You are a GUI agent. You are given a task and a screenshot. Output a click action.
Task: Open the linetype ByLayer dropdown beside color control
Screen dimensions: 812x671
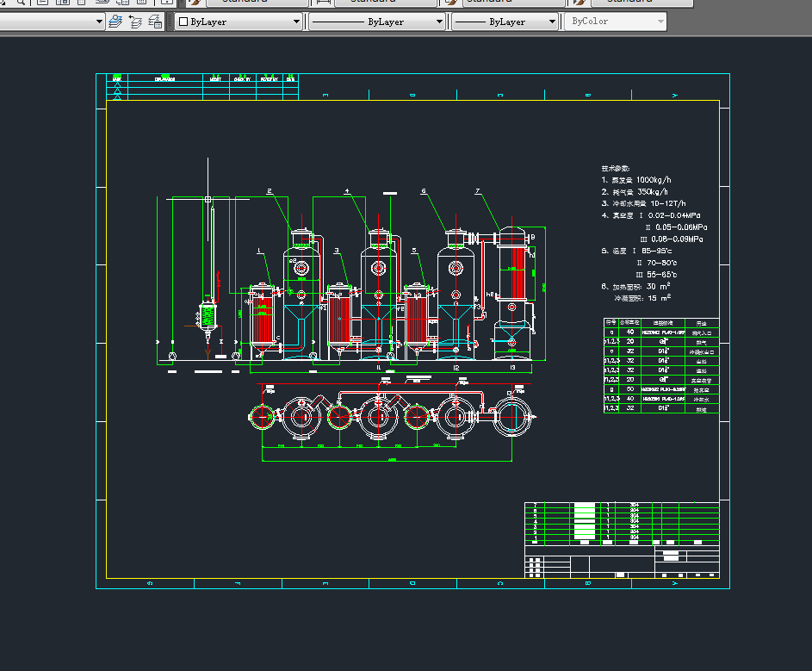440,22
